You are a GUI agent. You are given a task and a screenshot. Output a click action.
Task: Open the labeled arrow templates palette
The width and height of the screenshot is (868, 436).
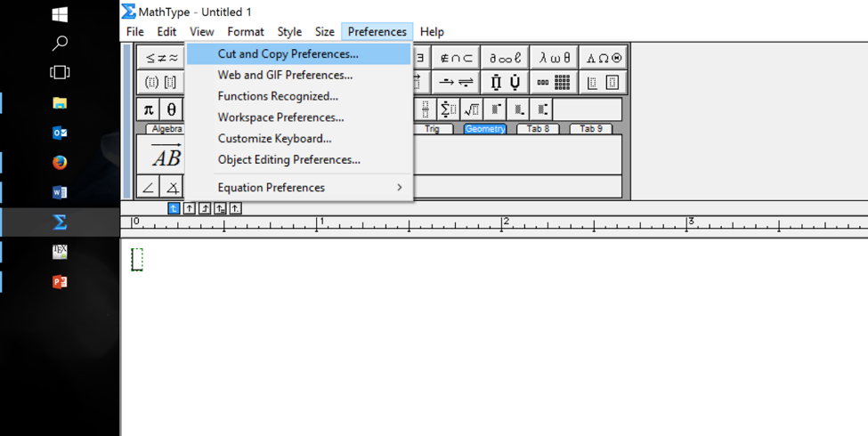point(456,83)
